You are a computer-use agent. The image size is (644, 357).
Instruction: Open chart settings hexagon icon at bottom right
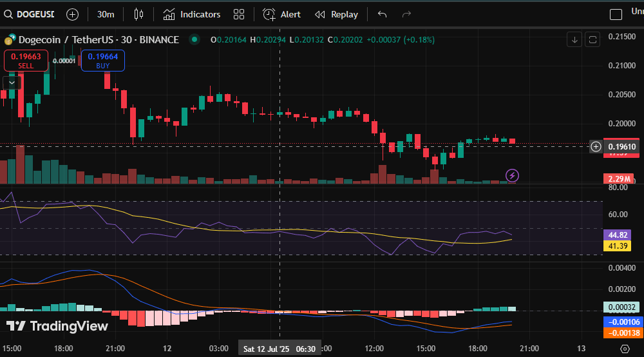[624, 349]
